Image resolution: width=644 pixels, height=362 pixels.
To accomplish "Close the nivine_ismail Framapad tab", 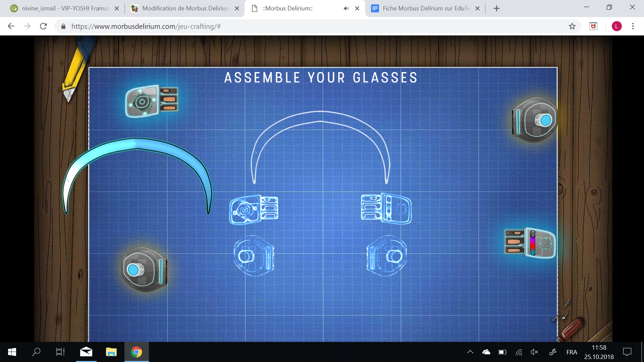I will 117,8.
